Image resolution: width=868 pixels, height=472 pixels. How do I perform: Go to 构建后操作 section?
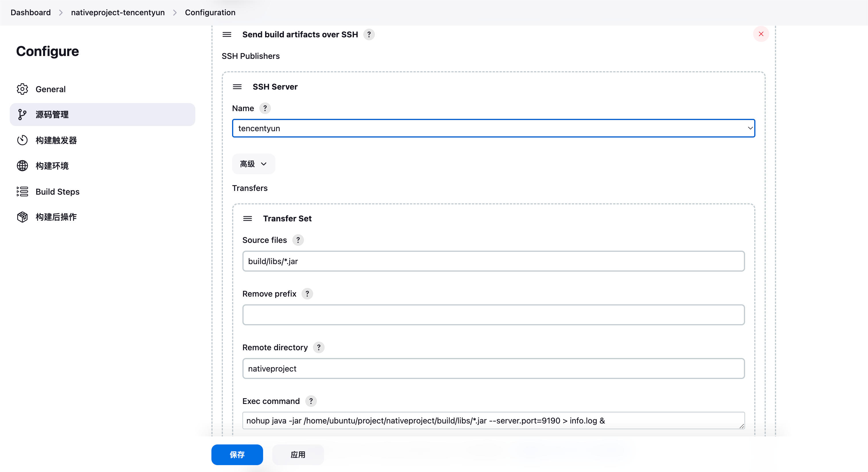pyautogui.click(x=103, y=217)
